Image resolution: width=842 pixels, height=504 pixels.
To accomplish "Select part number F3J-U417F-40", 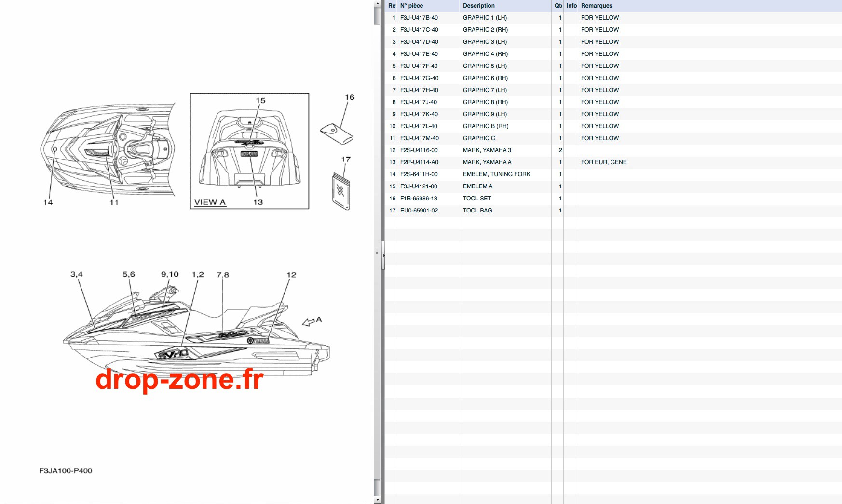I will click(419, 66).
